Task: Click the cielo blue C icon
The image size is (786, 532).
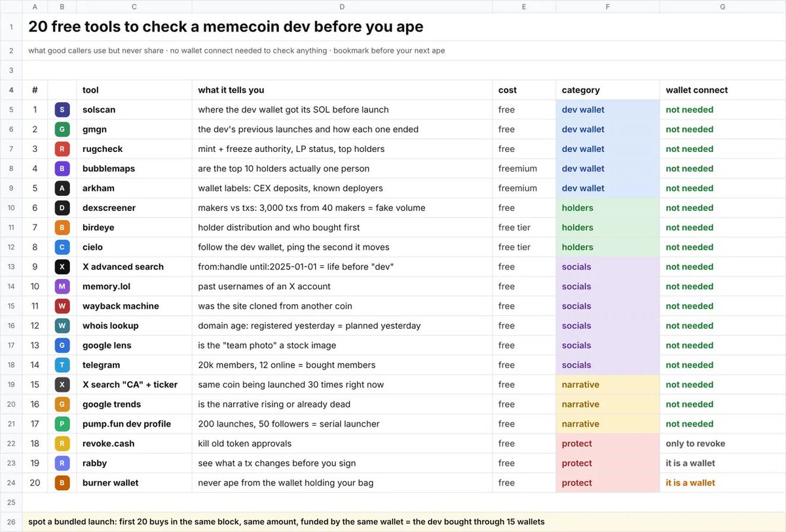Action: pos(62,247)
